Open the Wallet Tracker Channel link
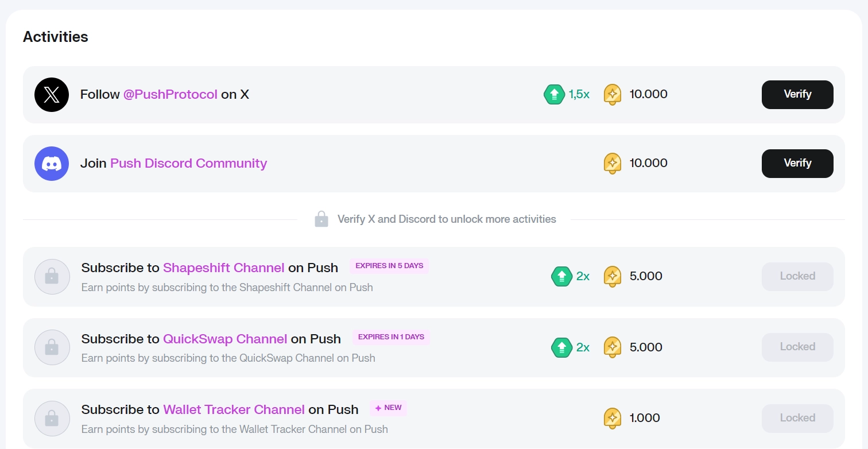 pos(234,409)
